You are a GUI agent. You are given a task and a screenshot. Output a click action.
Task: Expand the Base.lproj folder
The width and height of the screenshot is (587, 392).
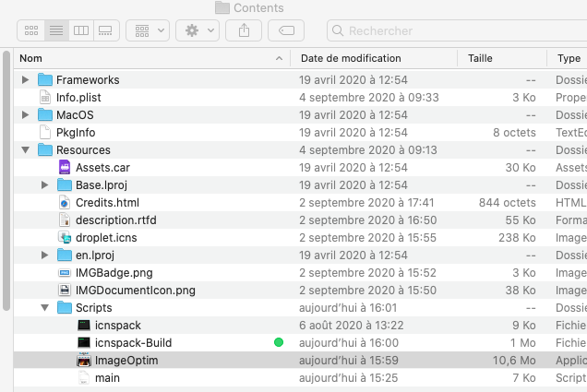point(44,184)
